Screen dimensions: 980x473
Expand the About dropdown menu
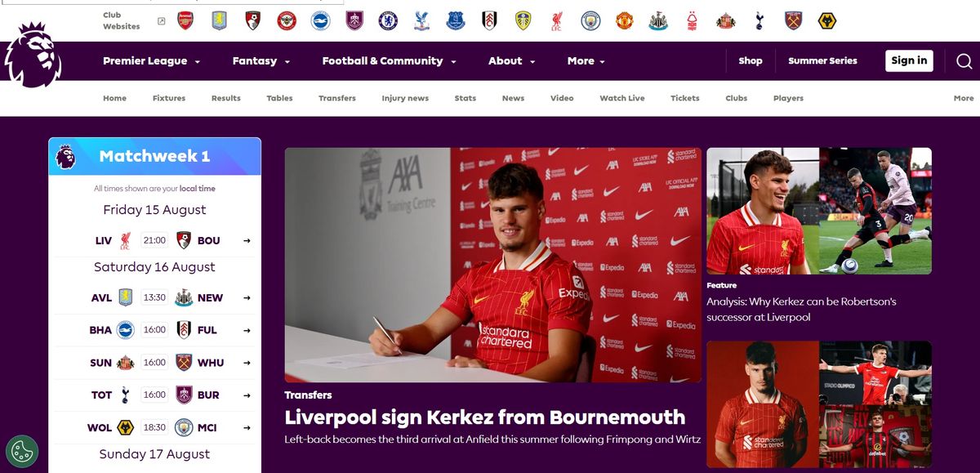tap(511, 61)
